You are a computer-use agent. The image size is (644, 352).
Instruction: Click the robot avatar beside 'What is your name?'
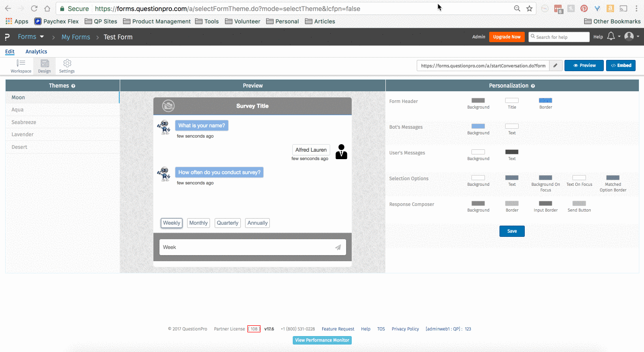164,127
